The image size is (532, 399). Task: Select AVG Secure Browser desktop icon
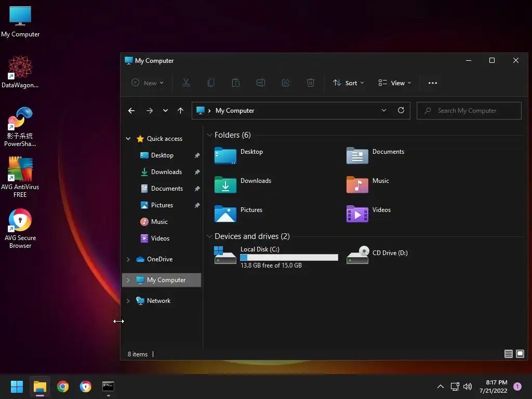pos(20,229)
